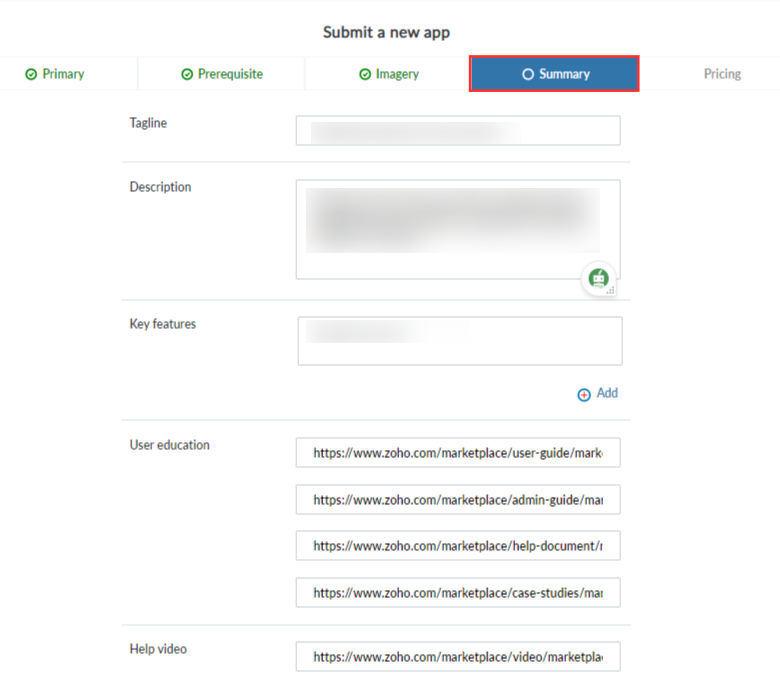
Task: Click the plus icon next to Add
Action: pos(584,395)
